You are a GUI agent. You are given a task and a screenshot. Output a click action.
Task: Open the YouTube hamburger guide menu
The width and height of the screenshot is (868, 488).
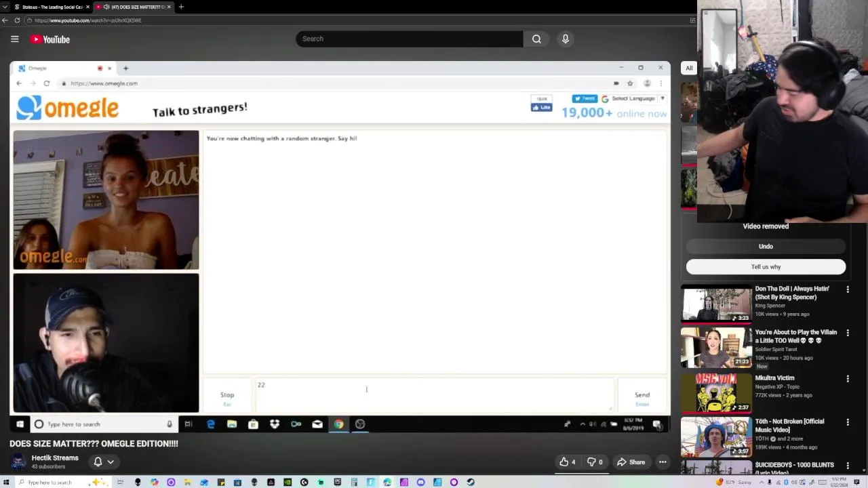pyautogui.click(x=14, y=39)
